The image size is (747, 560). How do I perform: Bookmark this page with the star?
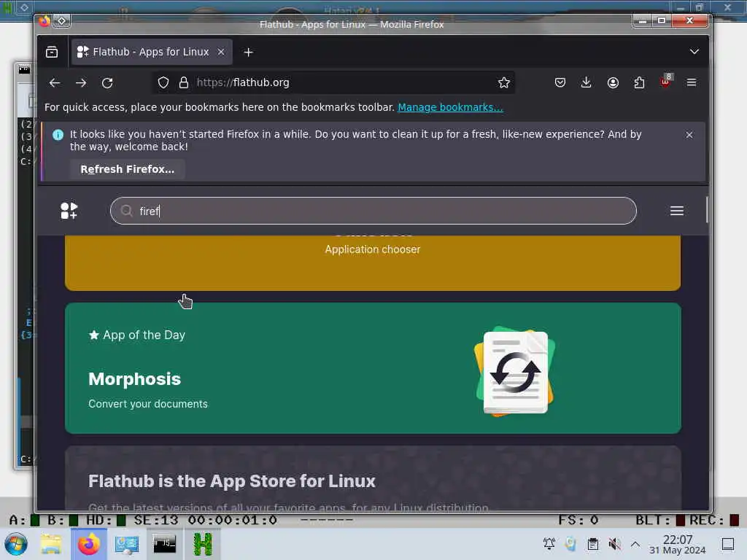click(x=503, y=83)
